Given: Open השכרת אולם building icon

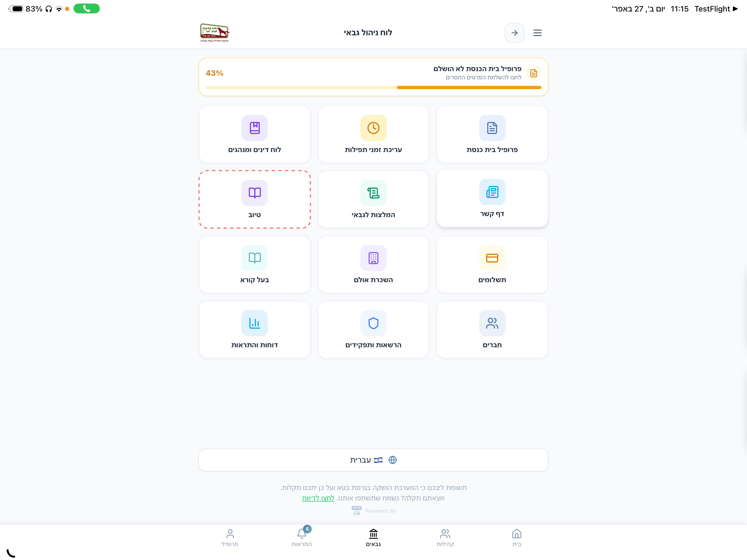Looking at the screenshot, I should (373, 258).
